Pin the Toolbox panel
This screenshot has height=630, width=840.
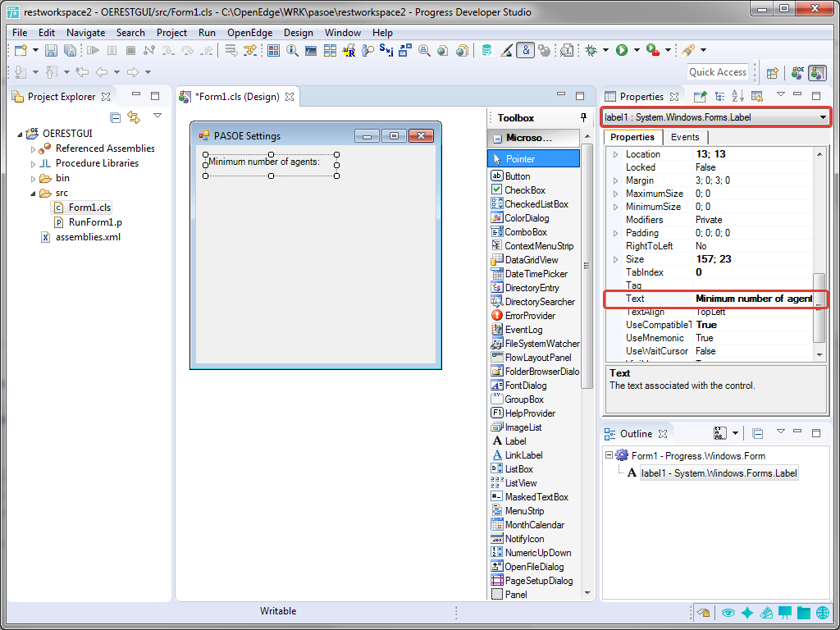pyautogui.click(x=583, y=117)
